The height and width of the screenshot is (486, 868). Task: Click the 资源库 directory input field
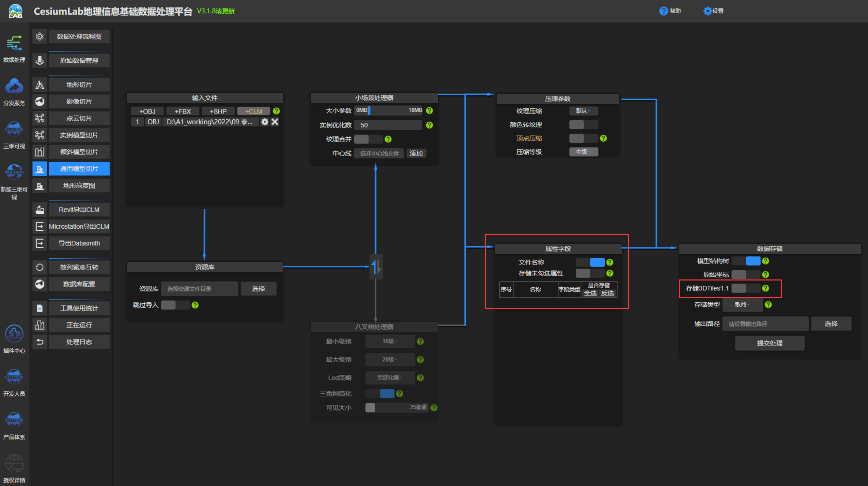point(200,289)
